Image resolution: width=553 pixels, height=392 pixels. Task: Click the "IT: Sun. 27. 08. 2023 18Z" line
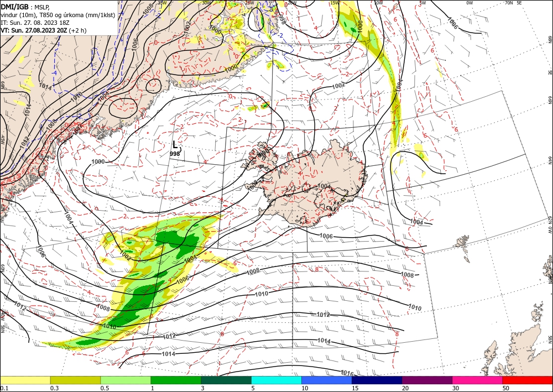[x=35, y=23]
